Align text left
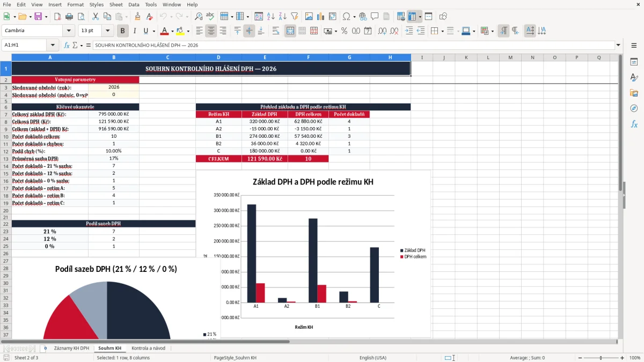Screen dimensions: 644x362 coord(199,31)
